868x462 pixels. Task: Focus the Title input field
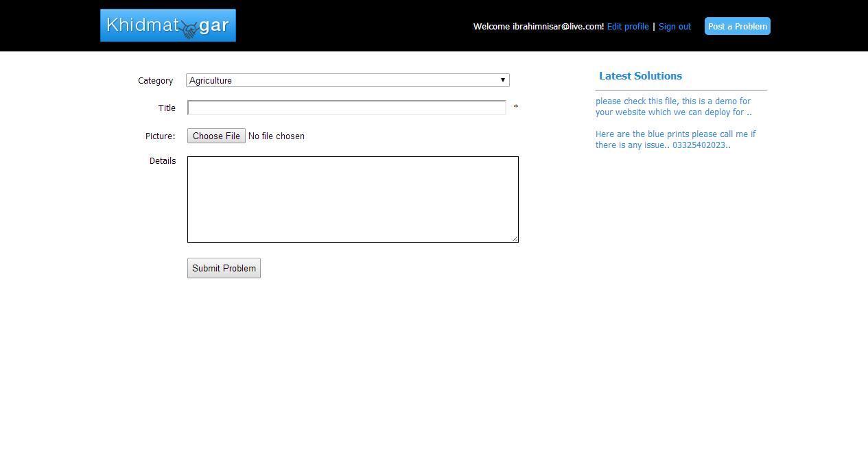click(347, 108)
